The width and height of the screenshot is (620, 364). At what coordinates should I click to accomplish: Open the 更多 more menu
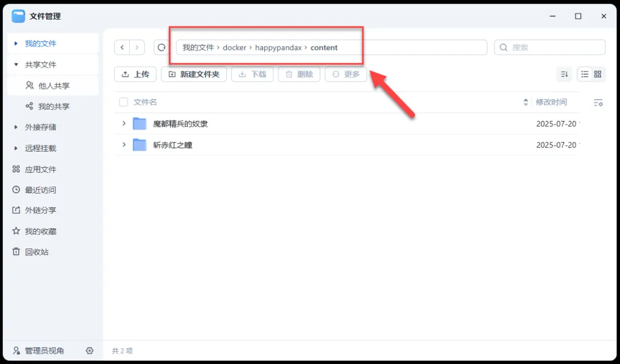346,74
